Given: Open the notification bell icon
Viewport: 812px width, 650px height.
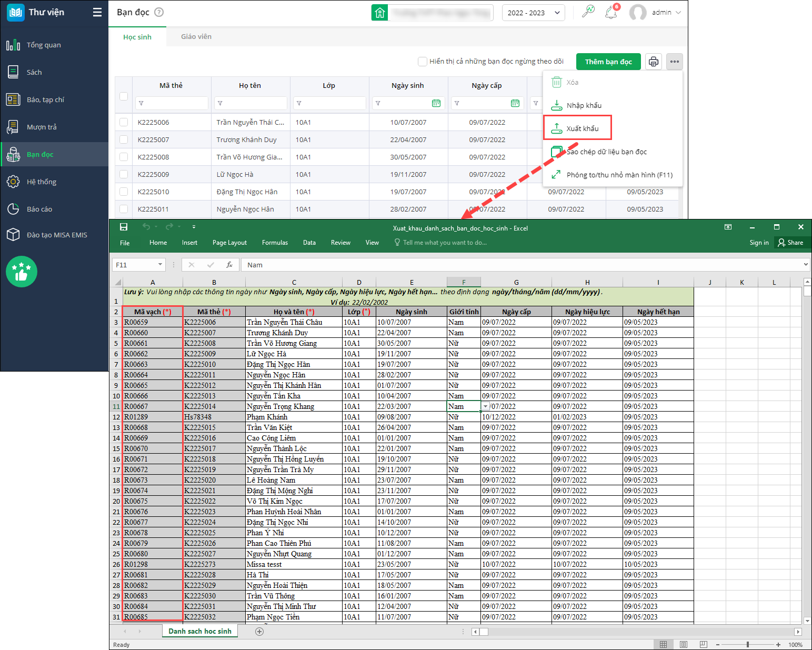Looking at the screenshot, I should pos(611,13).
